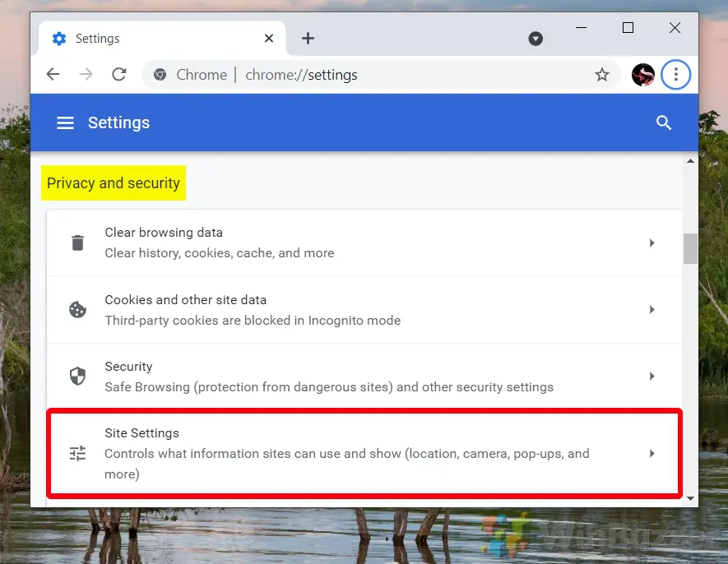
Task: Expand the Site Settings row arrow
Action: point(651,453)
